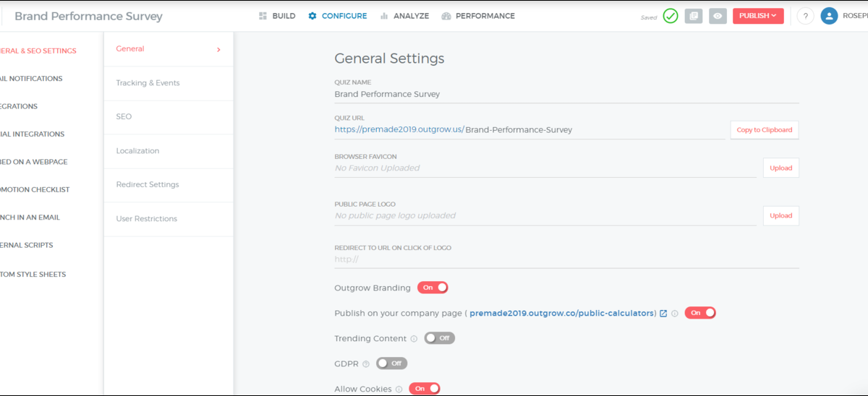868x396 pixels.
Task: Go to the Build tab
Action: (x=277, y=16)
